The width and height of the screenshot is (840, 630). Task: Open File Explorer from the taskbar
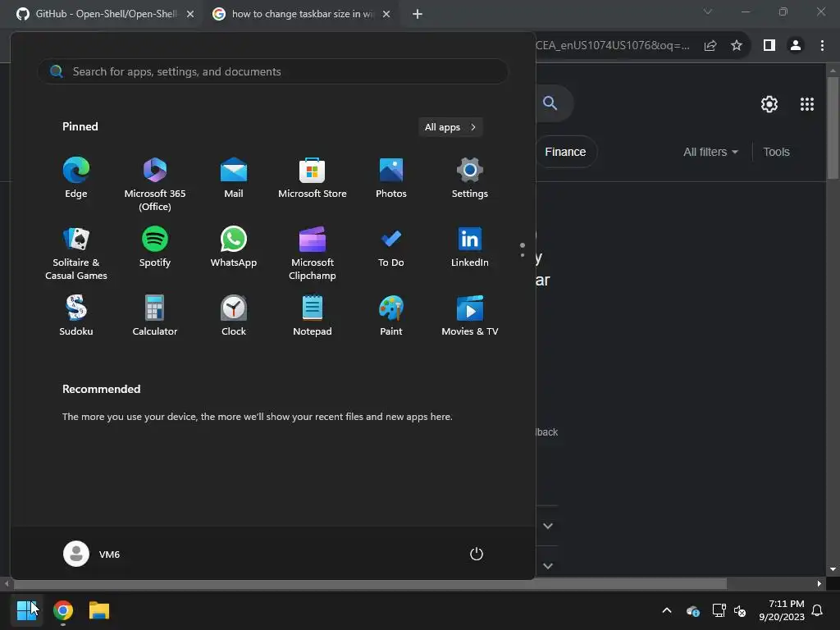tap(99, 610)
